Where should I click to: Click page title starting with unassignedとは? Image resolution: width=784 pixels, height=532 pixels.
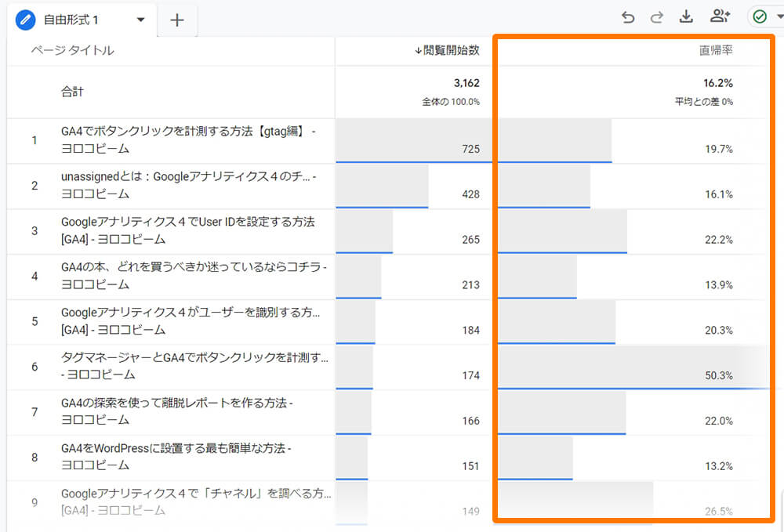tap(188, 186)
